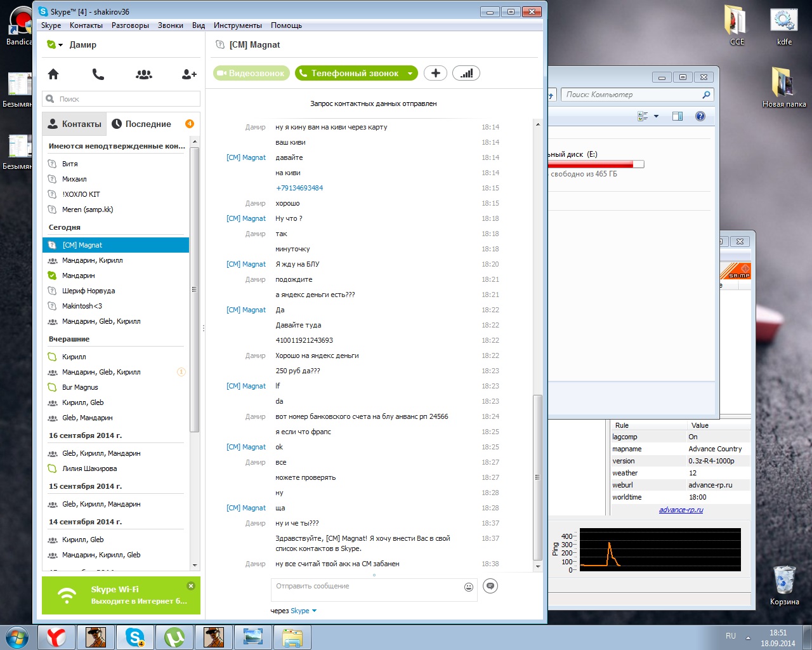Expand the phone call button dropdown arrow
Viewport: 812px width, 650px height.
tap(410, 74)
